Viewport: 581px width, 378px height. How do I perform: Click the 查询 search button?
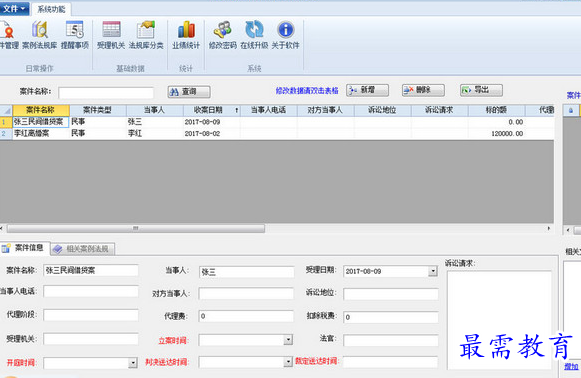tap(189, 92)
